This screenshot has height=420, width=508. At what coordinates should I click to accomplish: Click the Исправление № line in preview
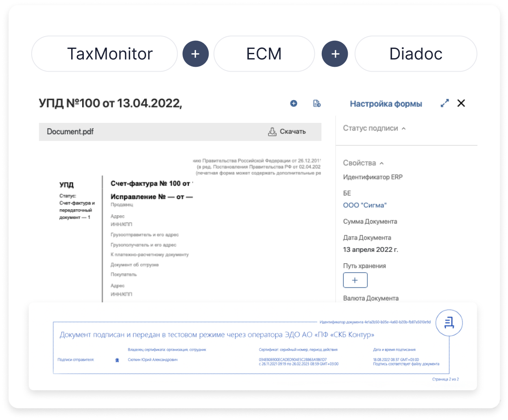click(151, 197)
